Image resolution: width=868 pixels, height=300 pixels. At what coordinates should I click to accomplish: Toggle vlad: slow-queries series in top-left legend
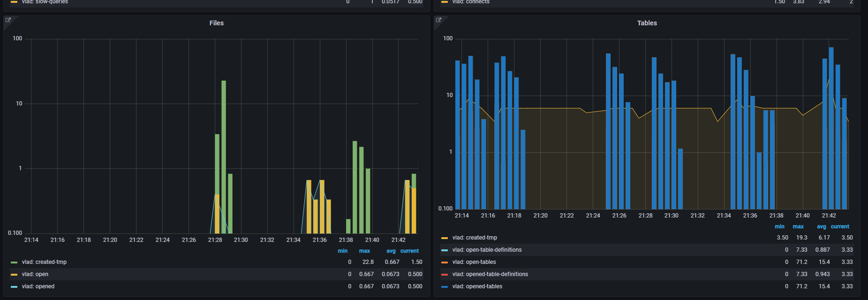coord(45,2)
